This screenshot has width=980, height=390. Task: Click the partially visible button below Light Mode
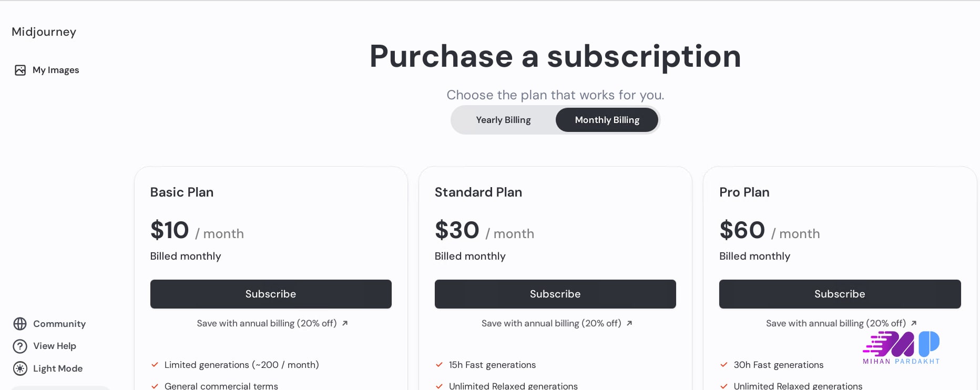(60, 388)
